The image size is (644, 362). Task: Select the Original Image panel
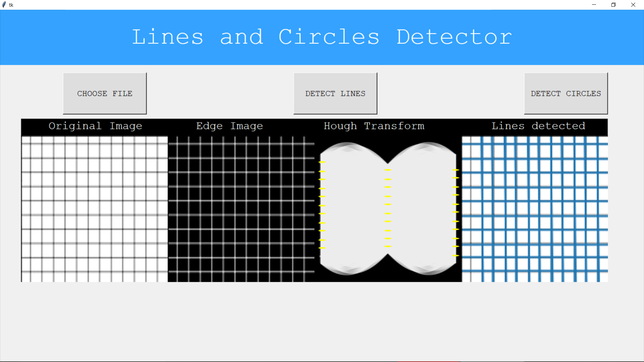click(94, 208)
